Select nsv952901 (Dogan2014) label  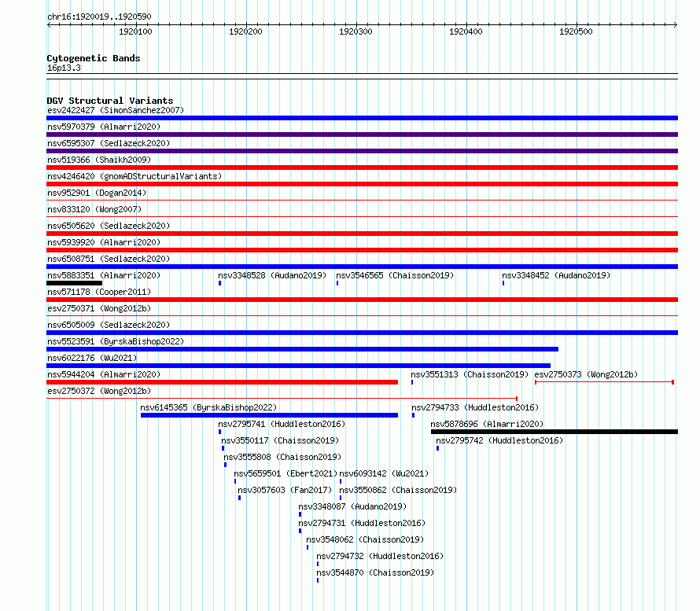pos(97,193)
